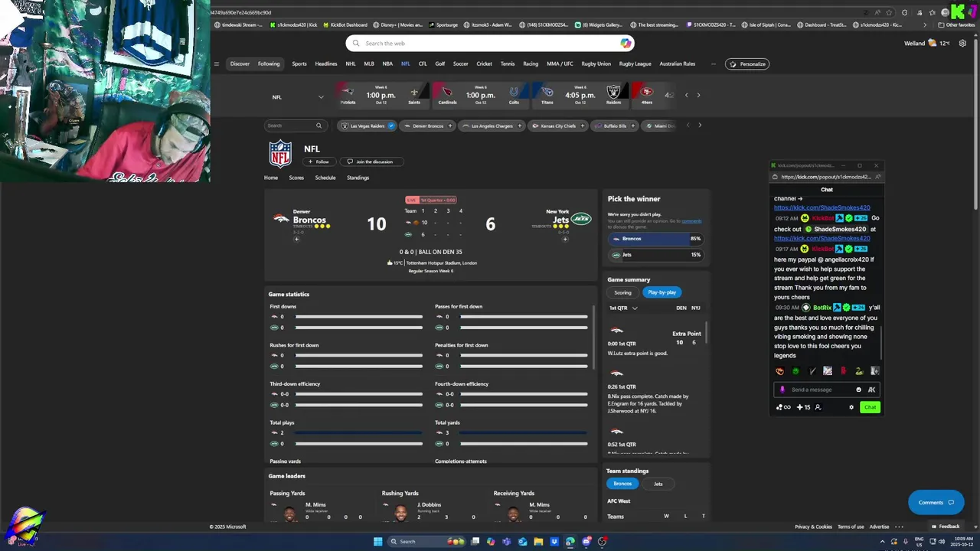Image resolution: width=980 pixels, height=551 pixels.
Task: Open the Schedule tab under NFL
Action: click(325, 178)
